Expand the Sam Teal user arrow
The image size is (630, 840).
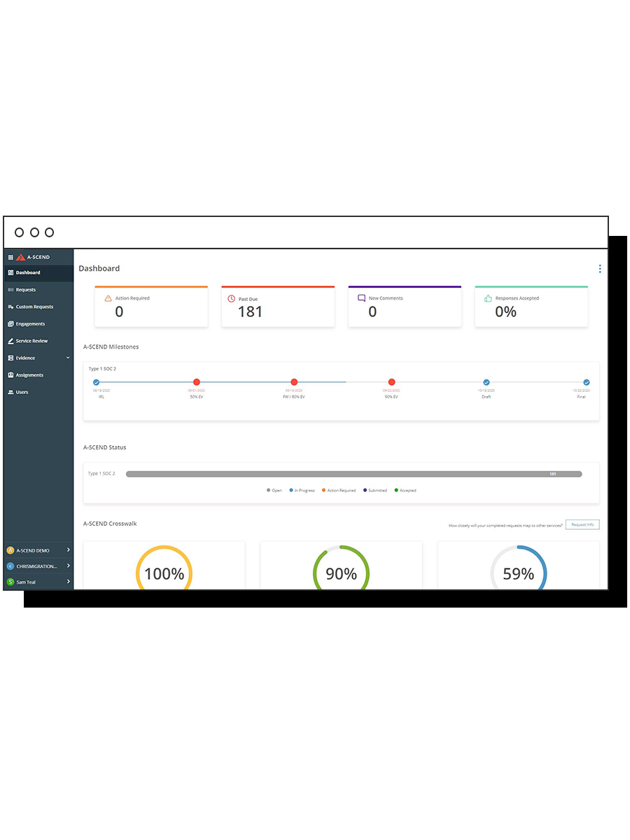(69, 582)
